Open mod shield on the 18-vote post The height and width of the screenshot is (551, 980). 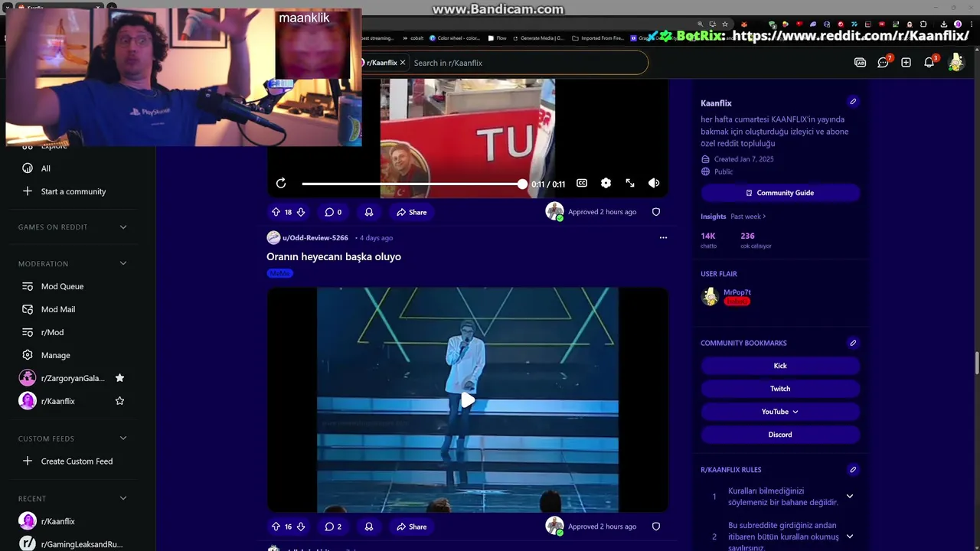click(x=656, y=212)
